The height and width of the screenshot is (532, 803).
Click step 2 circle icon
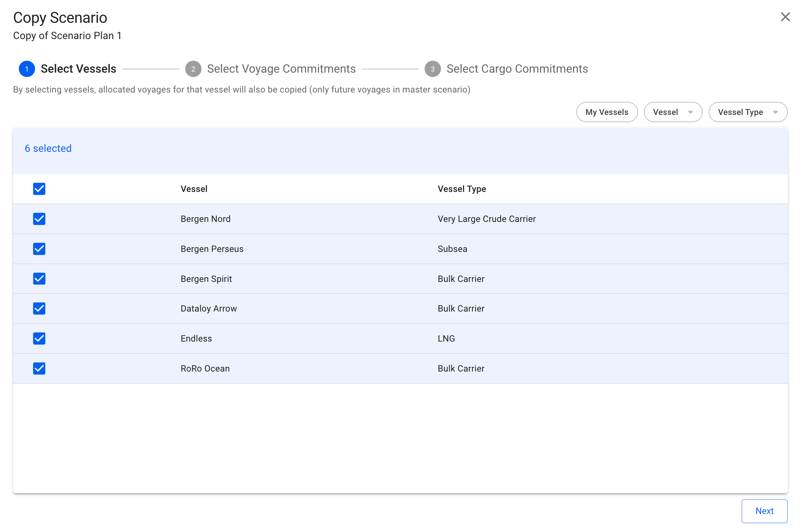[x=193, y=69]
